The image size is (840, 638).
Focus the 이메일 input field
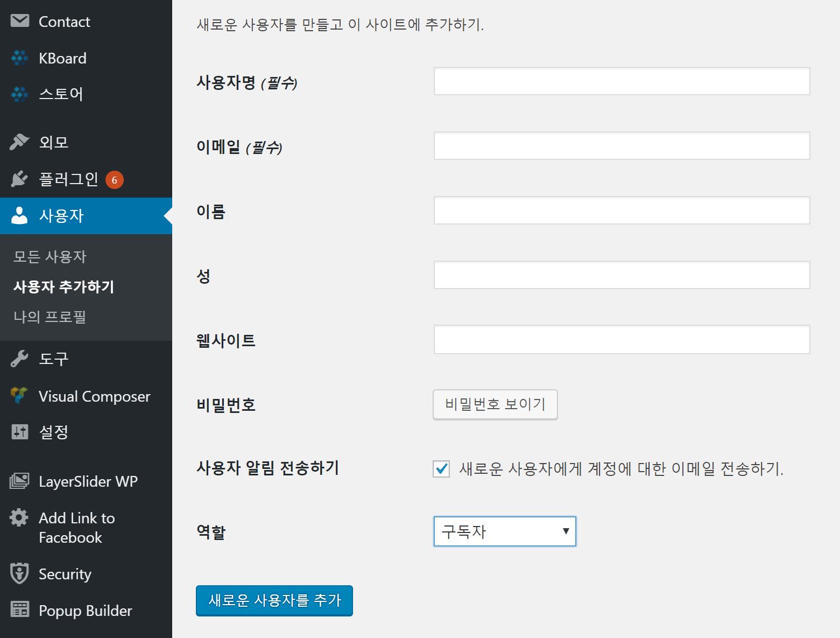[622, 146]
